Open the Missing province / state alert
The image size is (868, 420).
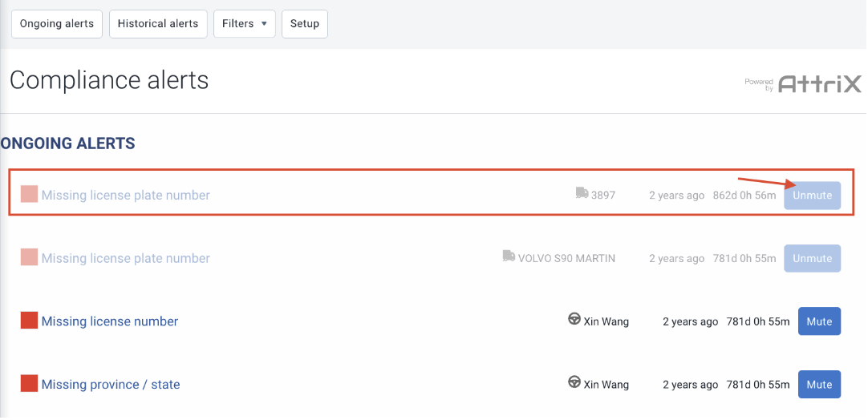(x=111, y=385)
